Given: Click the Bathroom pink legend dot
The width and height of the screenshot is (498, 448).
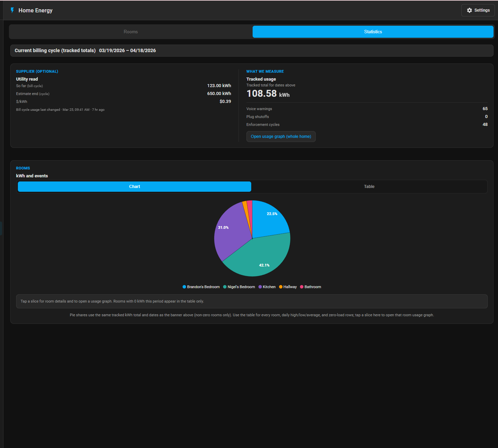Looking at the screenshot, I should [302, 287].
